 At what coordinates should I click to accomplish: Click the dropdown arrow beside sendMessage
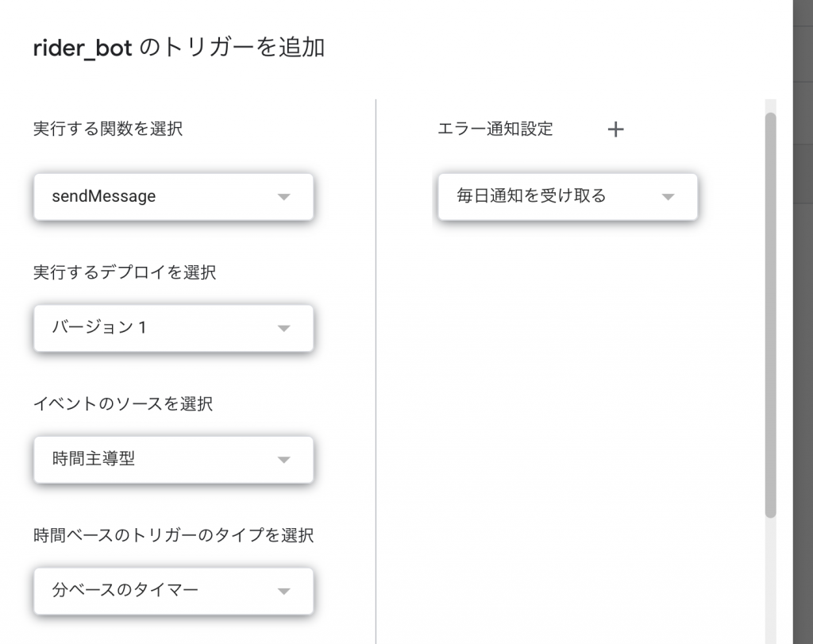coord(283,197)
